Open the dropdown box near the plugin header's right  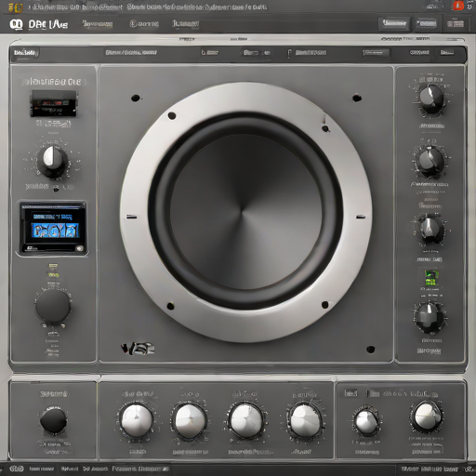pyautogui.click(x=376, y=52)
